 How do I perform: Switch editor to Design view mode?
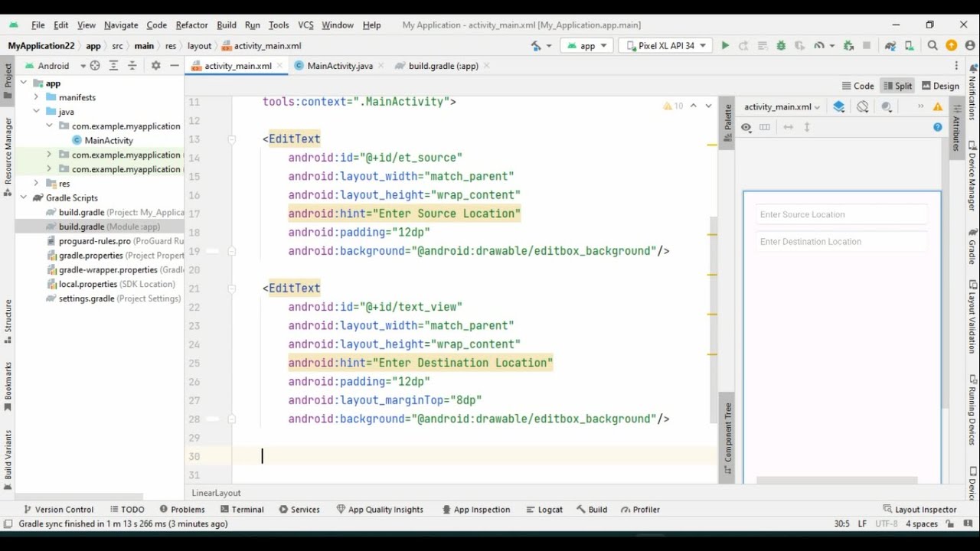[940, 86]
